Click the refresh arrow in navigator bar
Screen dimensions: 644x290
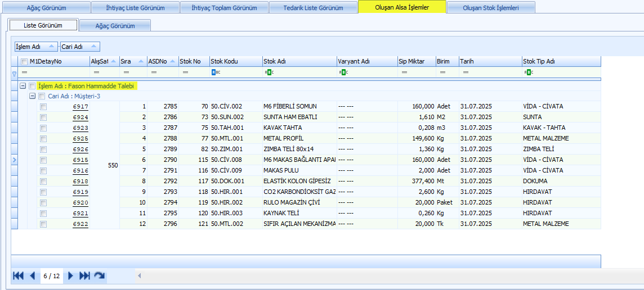[x=100, y=276]
